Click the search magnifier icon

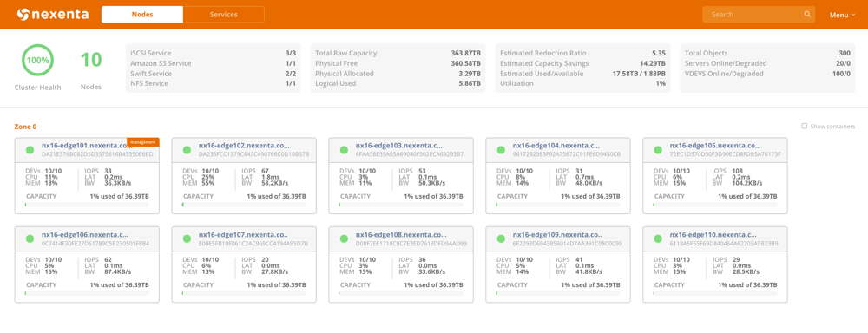[x=807, y=15]
